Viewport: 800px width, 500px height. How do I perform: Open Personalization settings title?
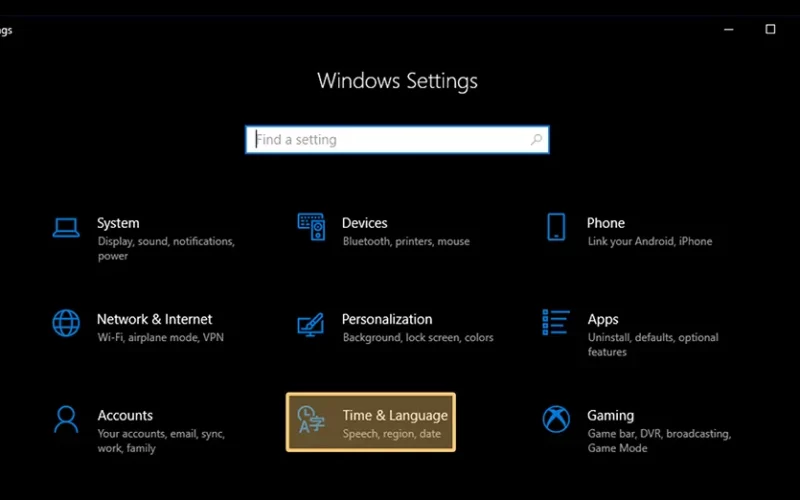(387, 319)
